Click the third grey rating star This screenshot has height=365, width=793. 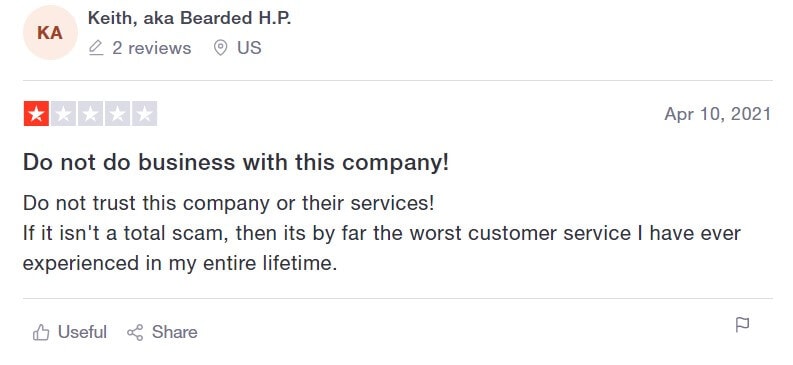pos(91,114)
